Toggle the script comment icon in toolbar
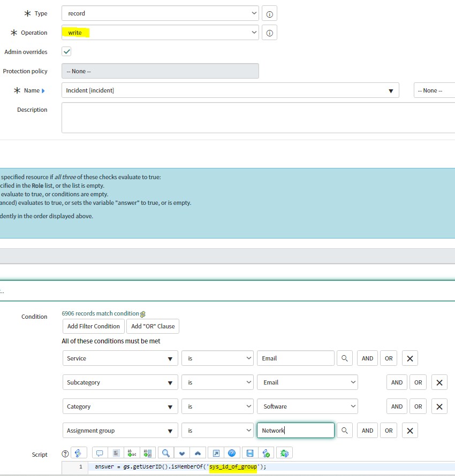455x476 pixels. [x=100, y=453]
